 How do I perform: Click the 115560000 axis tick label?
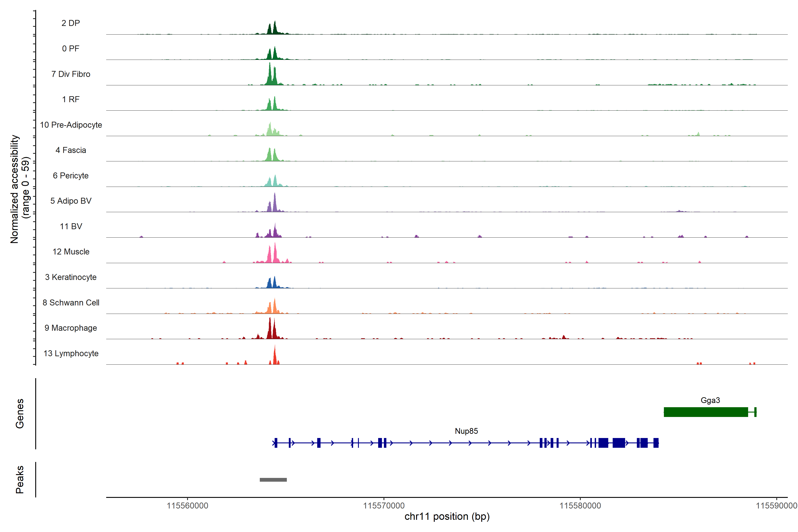tap(187, 506)
